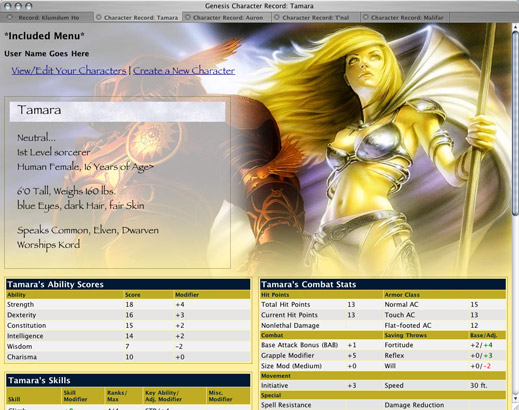Viewport: 519px width, 410px height.
Task: Click the Tamara name header field
Action: (x=117, y=111)
